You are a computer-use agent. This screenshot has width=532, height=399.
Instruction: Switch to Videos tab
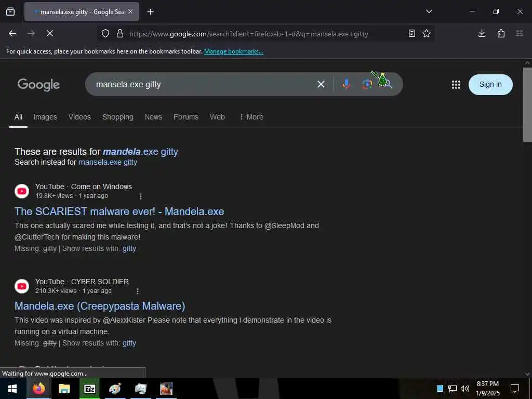click(79, 117)
